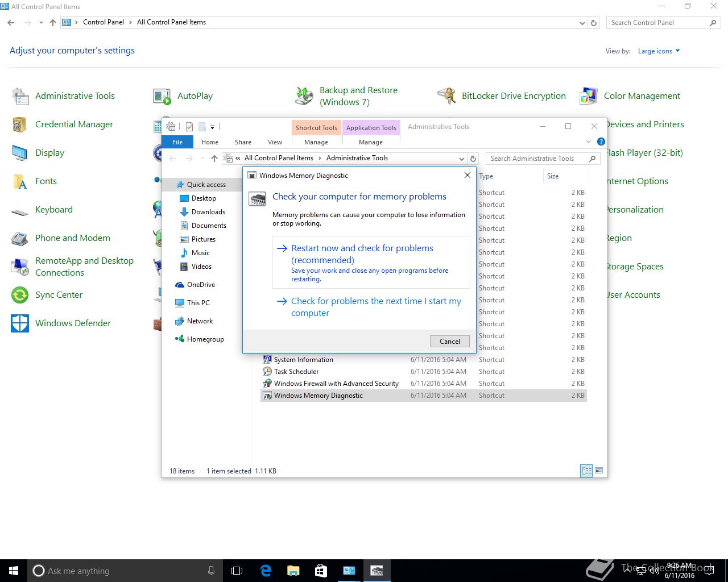Select This PC in navigation pane
The height and width of the screenshot is (582, 728).
click(198, 303)
